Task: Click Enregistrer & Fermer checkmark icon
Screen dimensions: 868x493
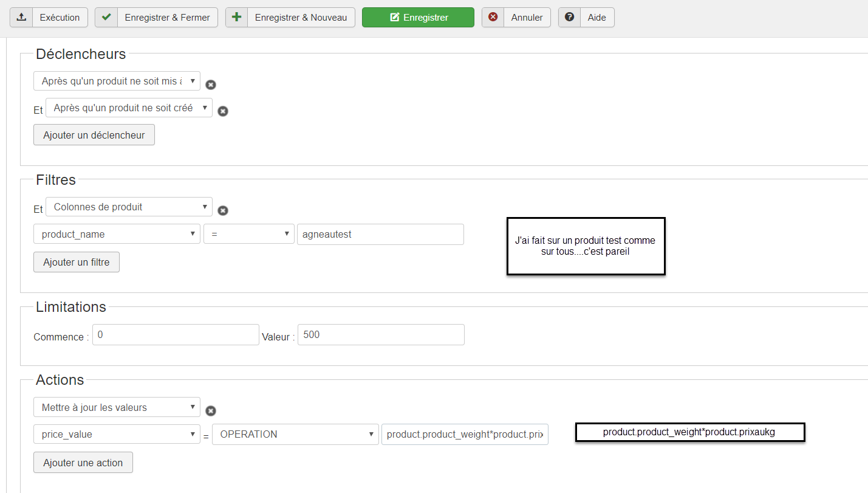Action: click(x=106, y=18)
